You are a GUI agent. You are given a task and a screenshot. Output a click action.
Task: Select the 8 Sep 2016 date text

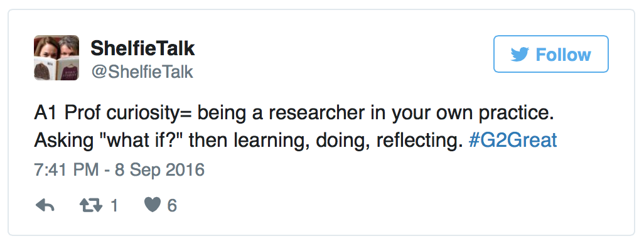(159, 169)
